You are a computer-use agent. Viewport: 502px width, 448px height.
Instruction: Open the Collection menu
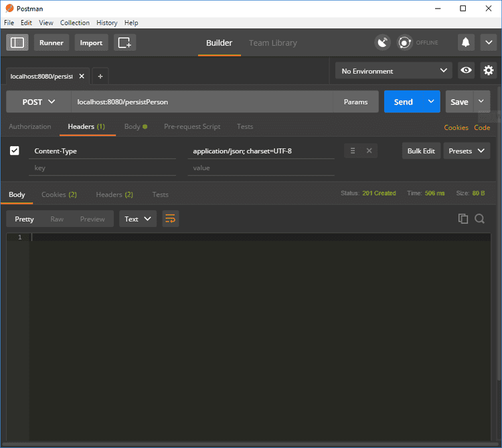point(74,23)
